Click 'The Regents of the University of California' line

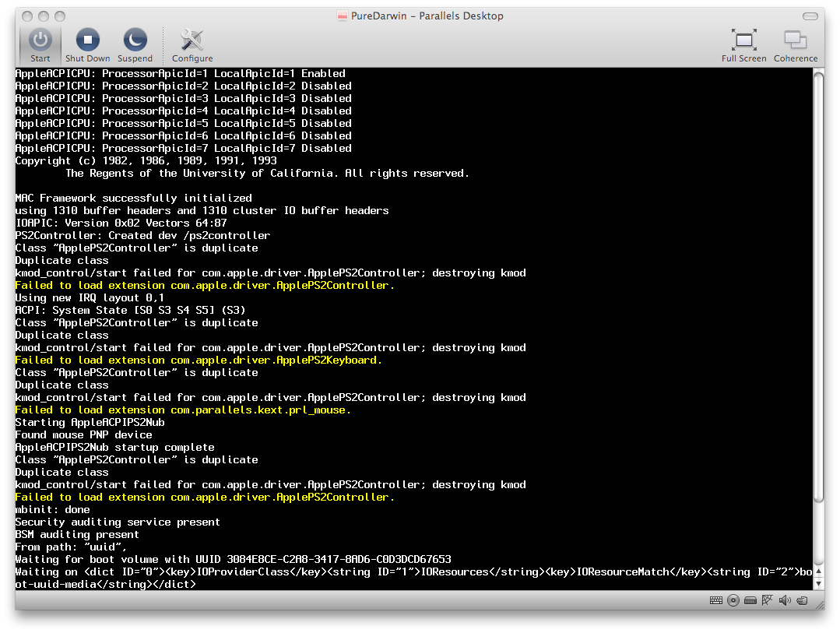(267, 173)
